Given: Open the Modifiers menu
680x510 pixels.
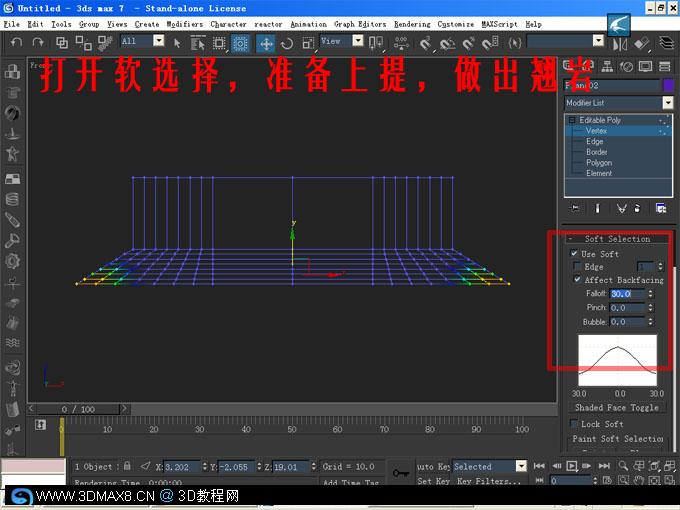Looking at the screenshot, I should click(185, 24).
